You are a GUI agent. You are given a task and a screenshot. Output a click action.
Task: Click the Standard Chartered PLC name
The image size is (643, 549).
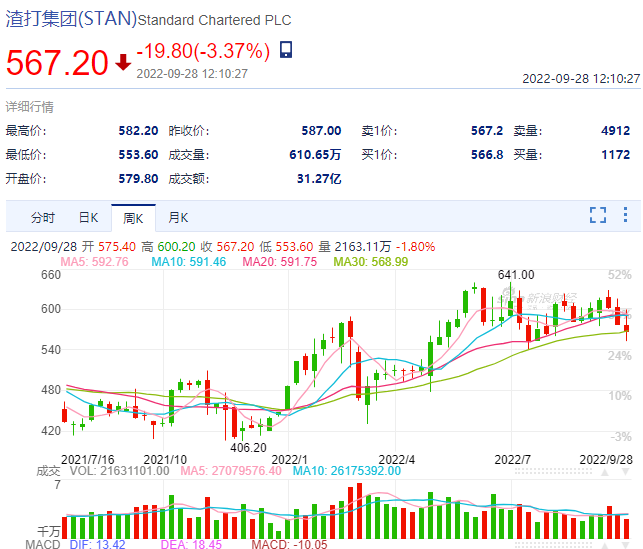point(214,20)
